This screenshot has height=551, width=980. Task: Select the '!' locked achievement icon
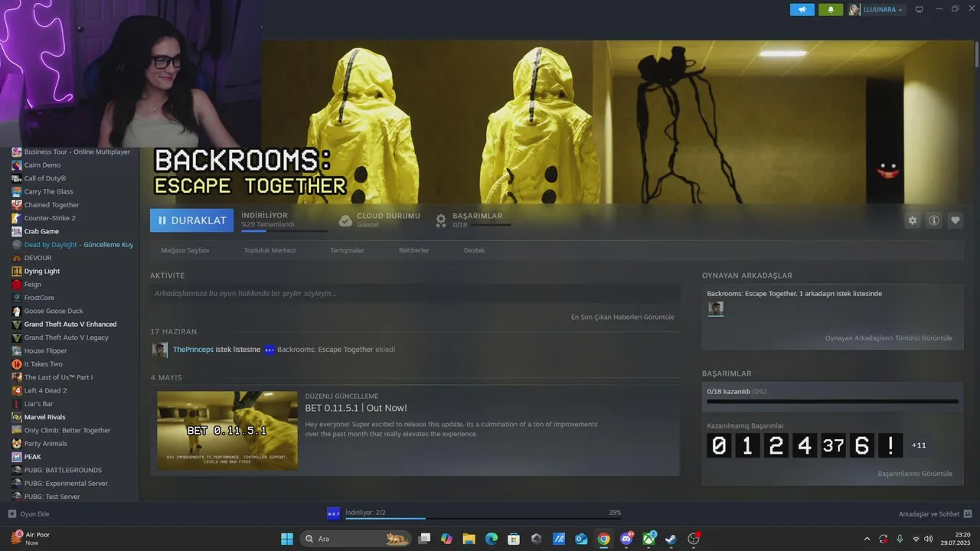click(x=890, y=445)
